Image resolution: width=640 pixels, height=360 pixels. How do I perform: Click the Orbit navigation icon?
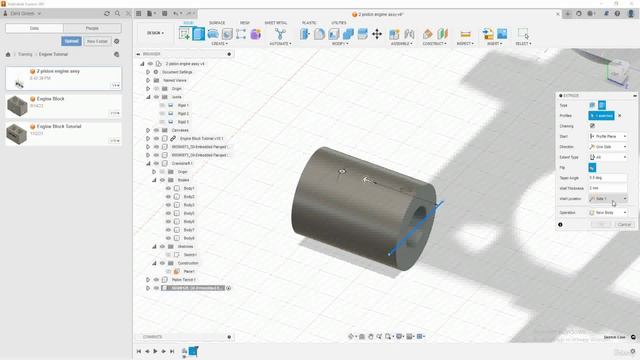[x=351, y=336]
